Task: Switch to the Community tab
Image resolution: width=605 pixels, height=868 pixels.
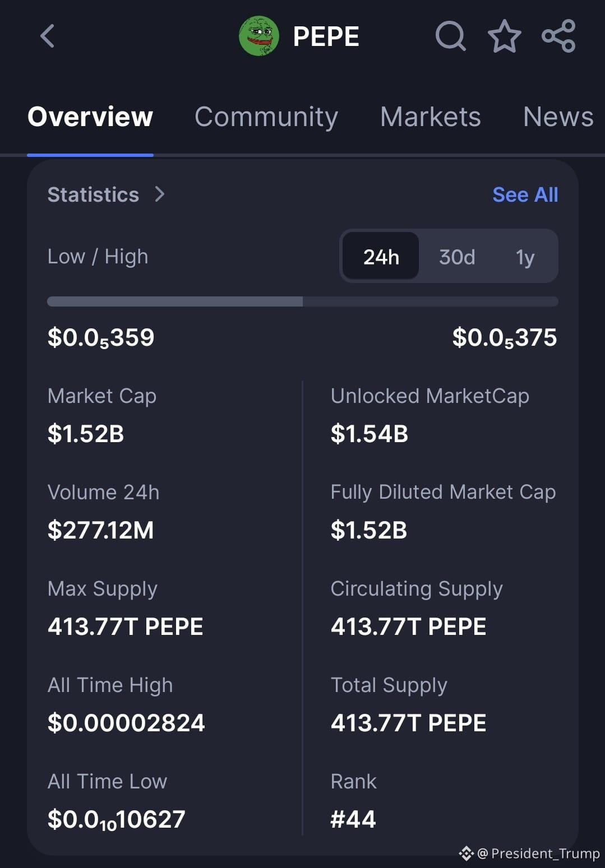Action: click(x=266, y=117)
